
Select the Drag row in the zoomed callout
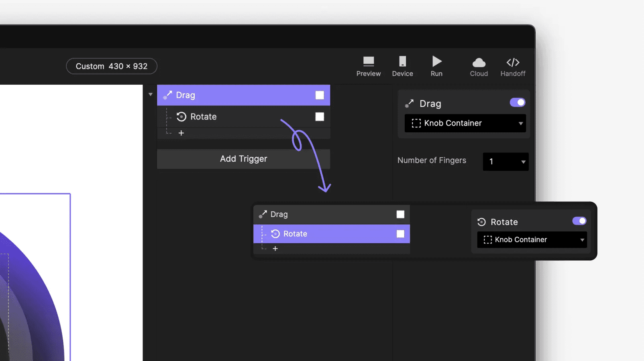(x=331, y=214)
